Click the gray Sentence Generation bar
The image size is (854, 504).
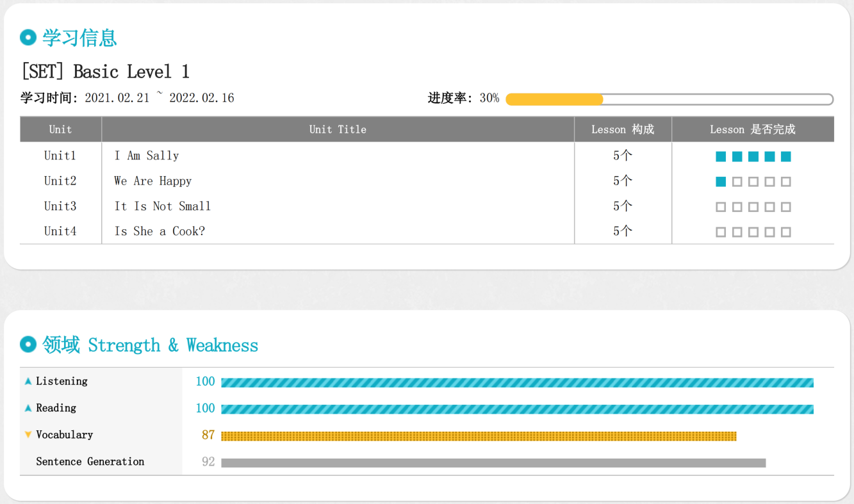(493, 462)
